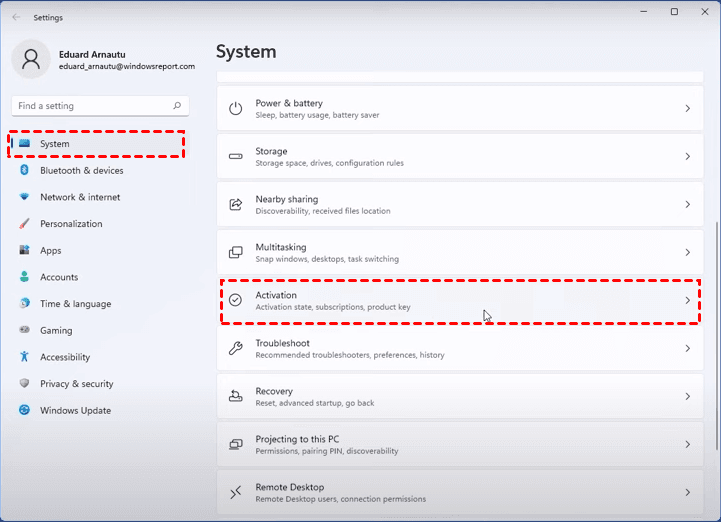The width and height of the screenshot is (721, 522).
Task: Click the vertical scrollbar on the right
Action: tap(715, 270)
